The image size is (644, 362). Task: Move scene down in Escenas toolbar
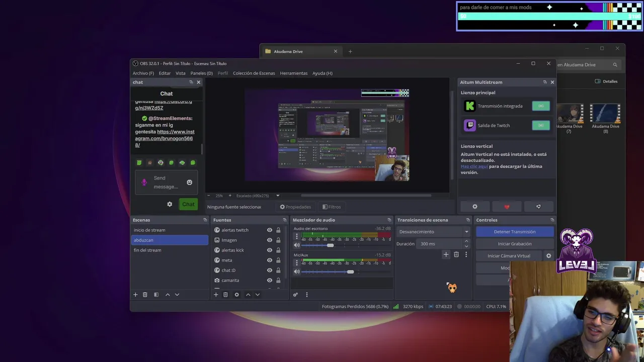pyautogui.click(x=177, y=295)
